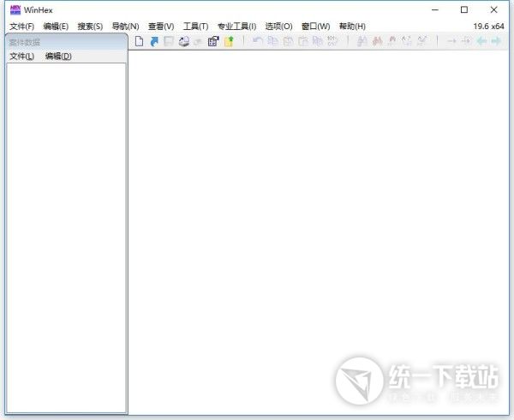Click the red Find Hex Values binoculars icon
514x420 pixels.
(377, 41)
